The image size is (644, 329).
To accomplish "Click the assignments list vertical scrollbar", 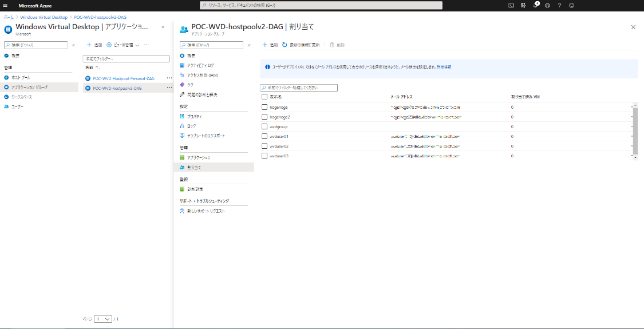I will tap(635, 131).
